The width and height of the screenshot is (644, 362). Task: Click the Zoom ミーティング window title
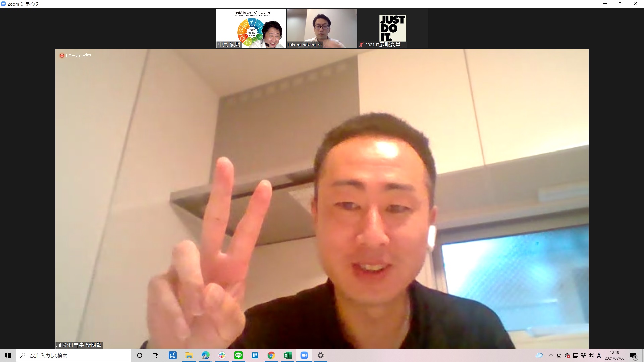pos(23,4)
